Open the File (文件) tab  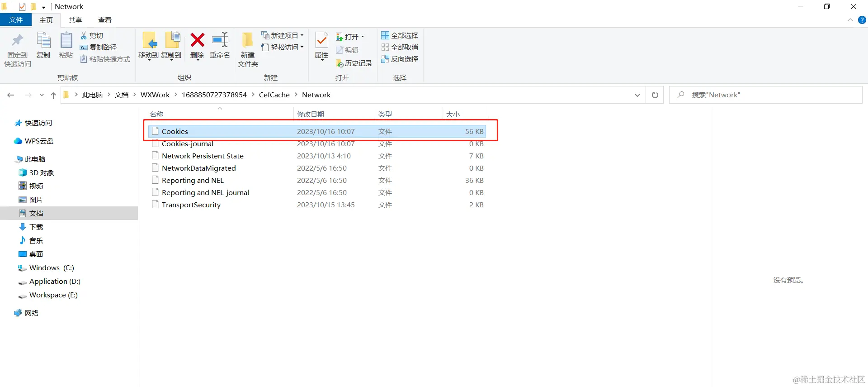click(x=16, y=20)
